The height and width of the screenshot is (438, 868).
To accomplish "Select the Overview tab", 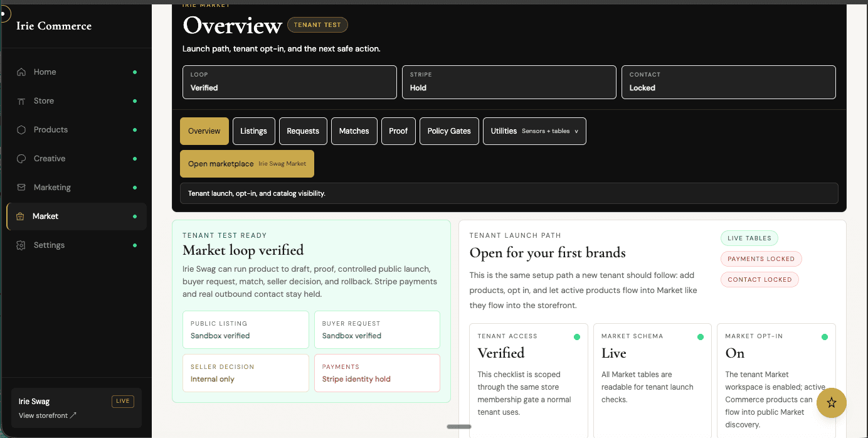I will tap(204, 131).
